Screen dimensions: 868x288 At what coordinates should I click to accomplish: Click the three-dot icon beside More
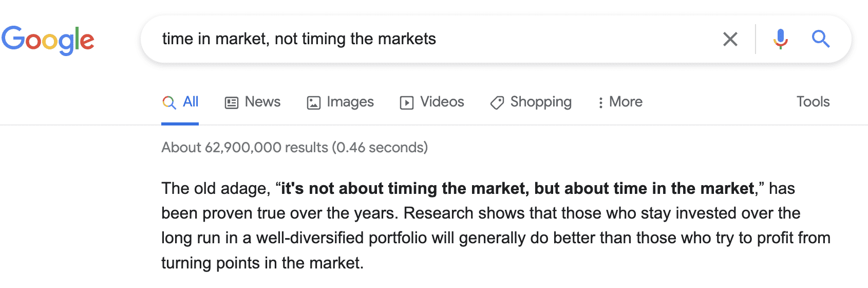click(600, 103)
